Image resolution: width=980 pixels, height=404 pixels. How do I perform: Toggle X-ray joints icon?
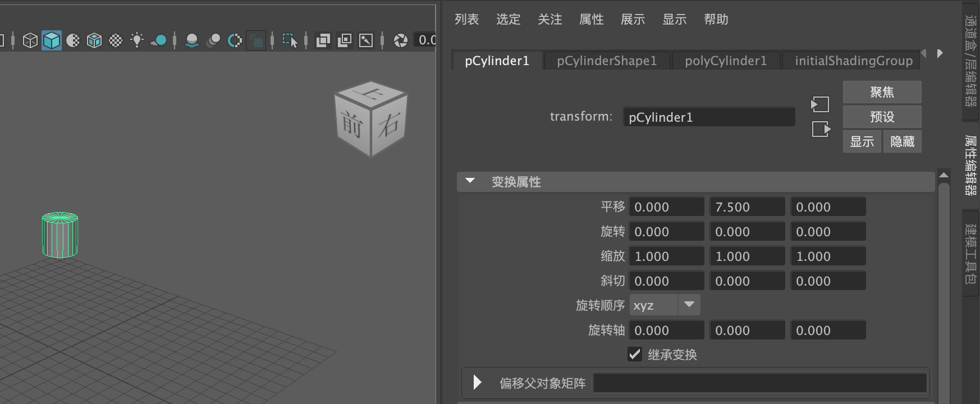click(366, 40)
